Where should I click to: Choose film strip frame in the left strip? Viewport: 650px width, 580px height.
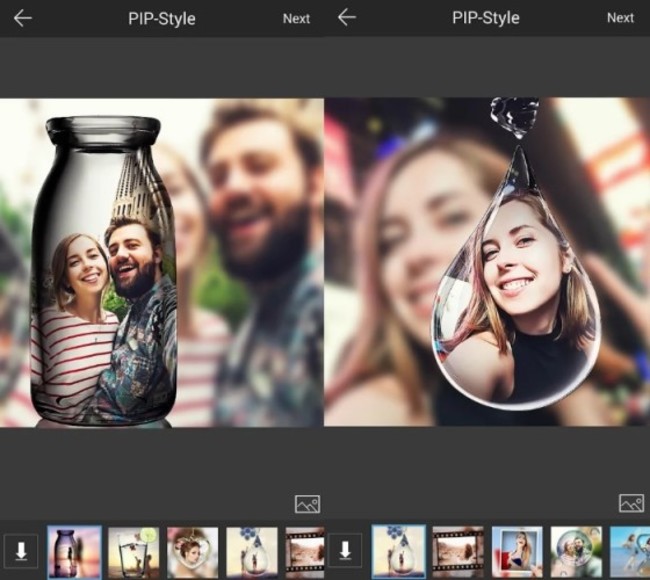click(305, 552)
